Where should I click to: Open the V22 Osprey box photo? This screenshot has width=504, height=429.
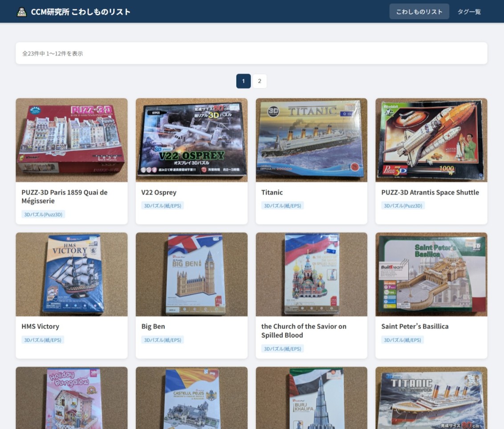pyautogui.click(x=191, y=140)
